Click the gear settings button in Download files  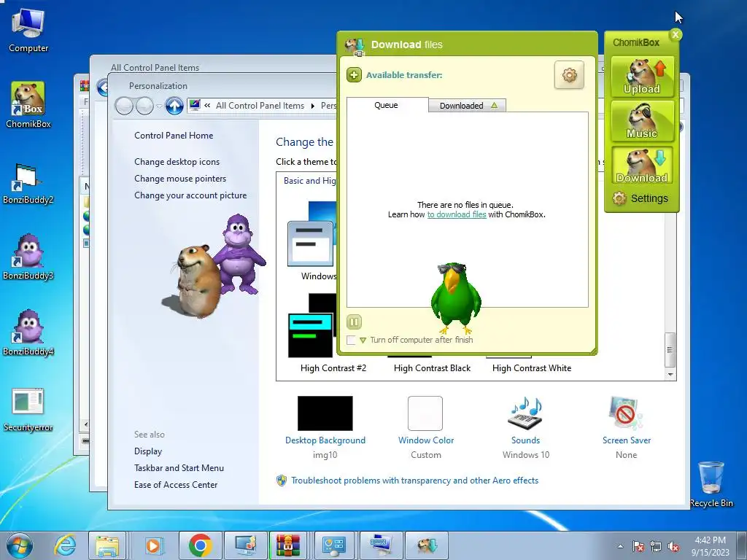pyautogui.click(x=569, y=75)
